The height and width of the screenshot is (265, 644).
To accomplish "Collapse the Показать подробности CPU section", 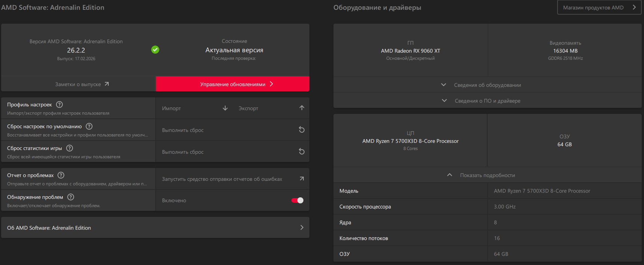I will click(x=488, y=175).
